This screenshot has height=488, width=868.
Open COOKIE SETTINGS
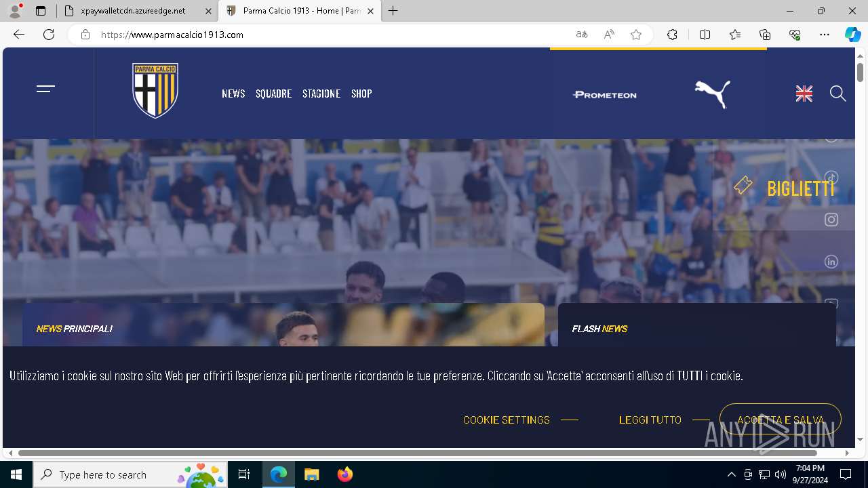(507, 420)
